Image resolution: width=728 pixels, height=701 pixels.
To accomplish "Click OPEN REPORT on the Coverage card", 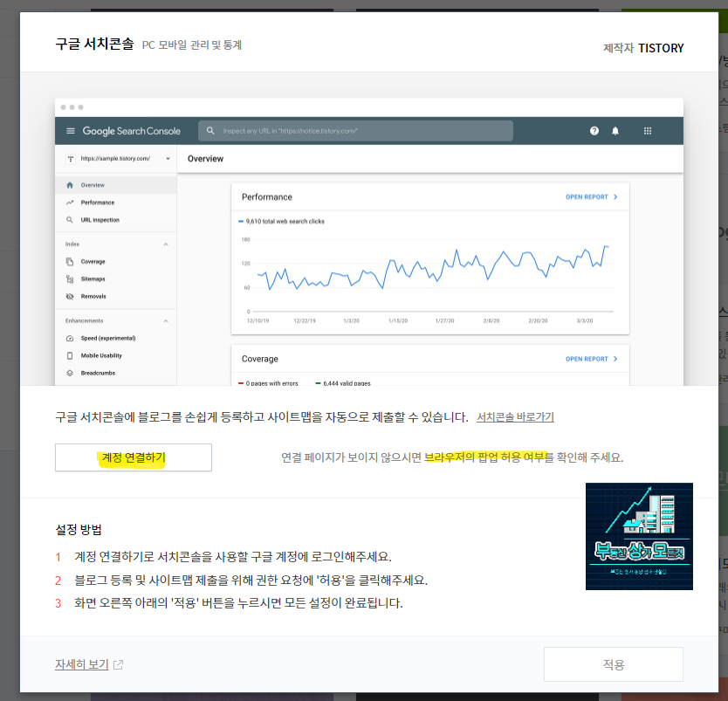I will [x=587, y=359].
